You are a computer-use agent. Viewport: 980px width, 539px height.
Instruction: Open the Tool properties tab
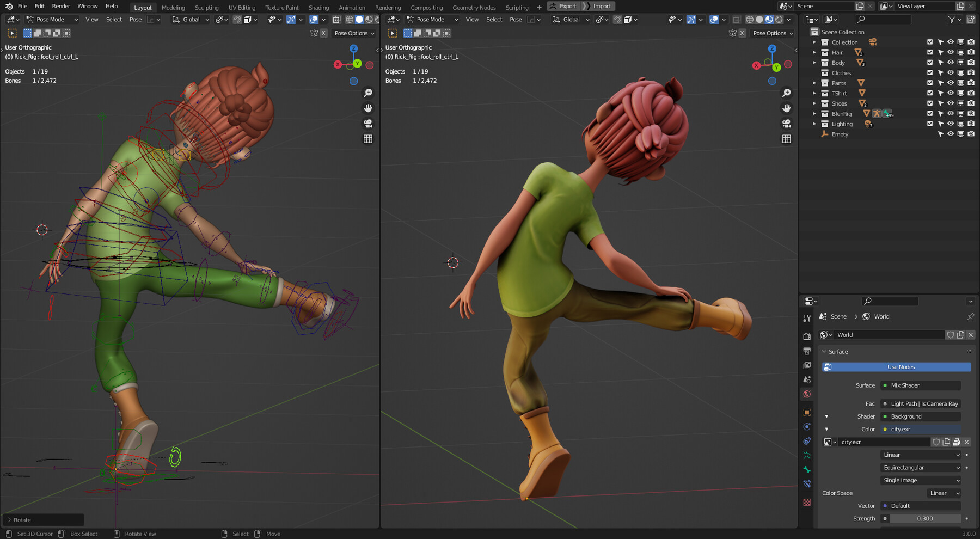807,318
